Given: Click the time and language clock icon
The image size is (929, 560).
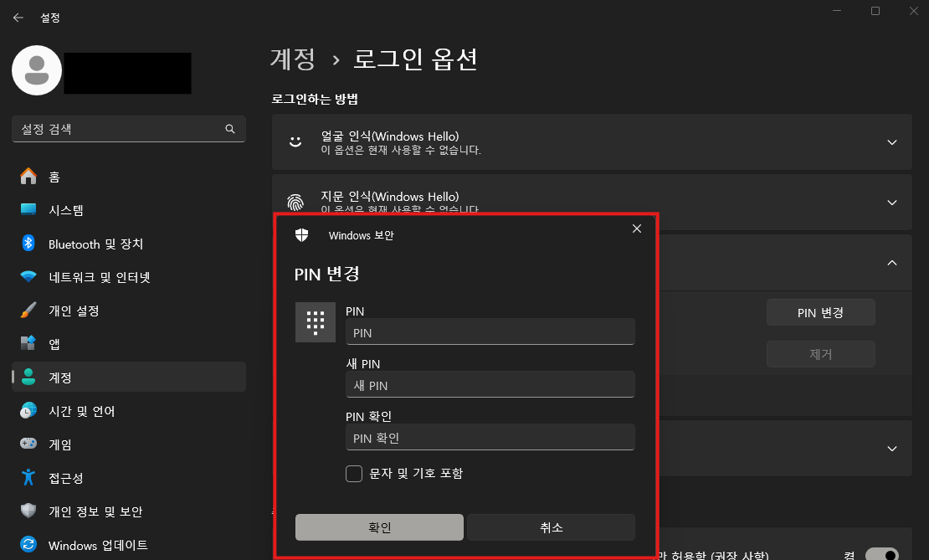Looking at the screenshot, I should click(x=28, y=410).
